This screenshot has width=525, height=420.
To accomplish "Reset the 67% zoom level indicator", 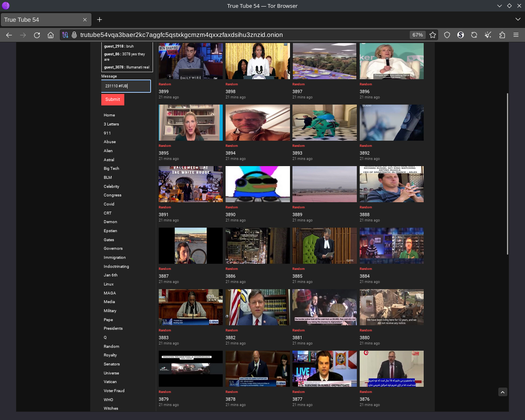I will click(x=418, y=35).
